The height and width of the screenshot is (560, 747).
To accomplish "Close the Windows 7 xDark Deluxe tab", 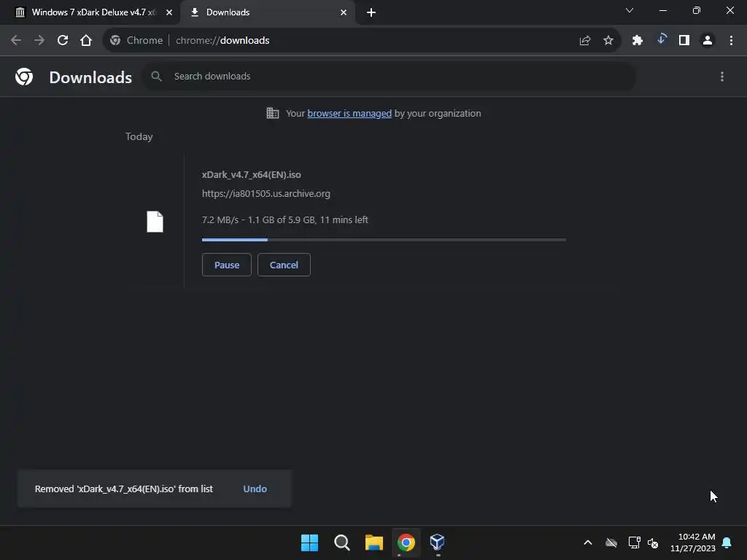I will point(169,12).
